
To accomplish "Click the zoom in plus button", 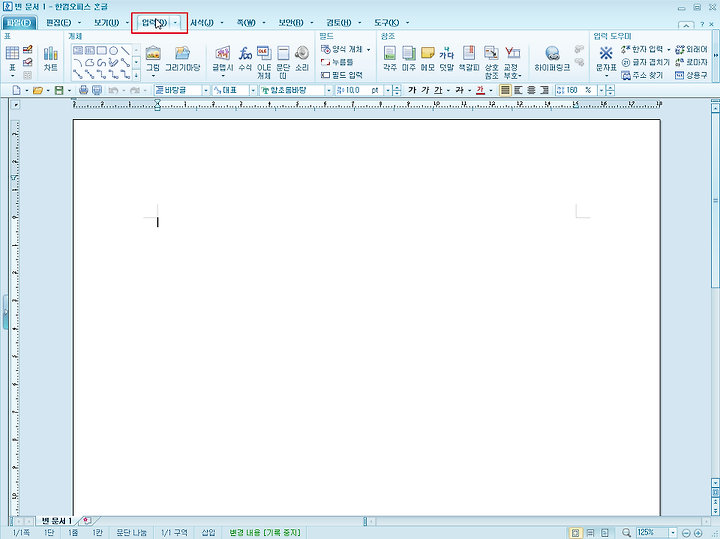I will [x=698, y=533].
